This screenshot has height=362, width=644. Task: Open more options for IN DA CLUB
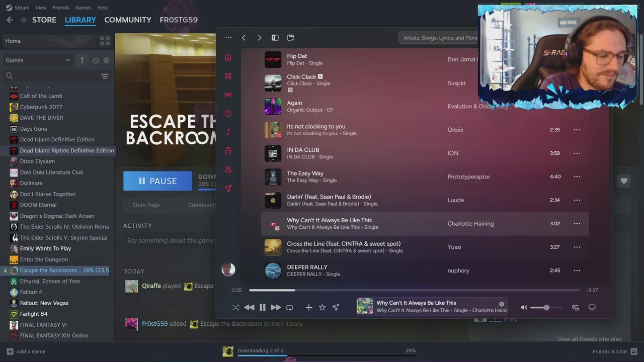(x=577, y=153)
